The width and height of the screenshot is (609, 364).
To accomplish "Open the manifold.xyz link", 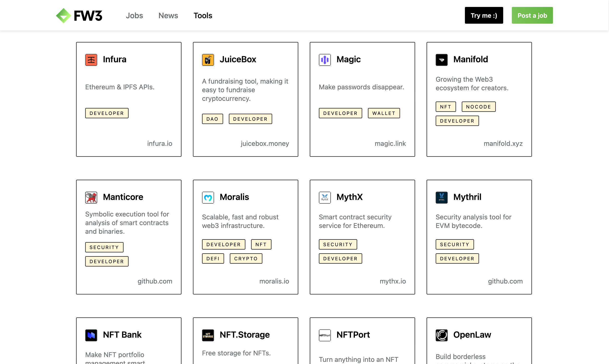I will (503, 143).
